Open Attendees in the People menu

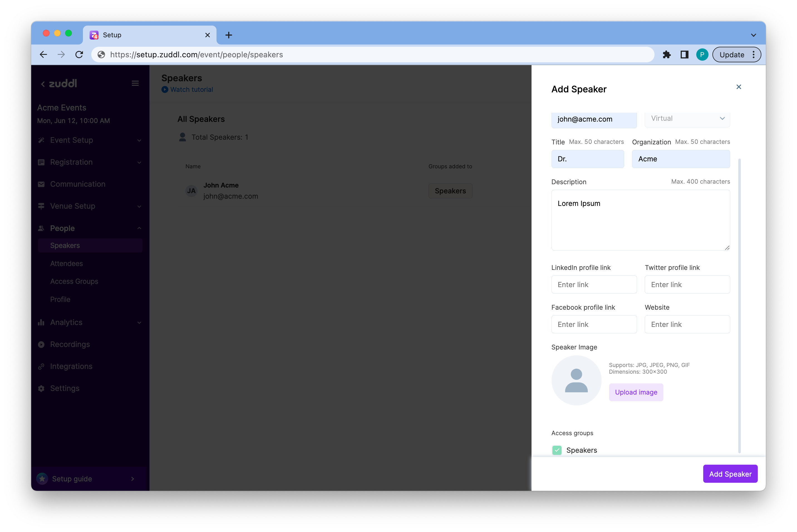tap(67, 263)
